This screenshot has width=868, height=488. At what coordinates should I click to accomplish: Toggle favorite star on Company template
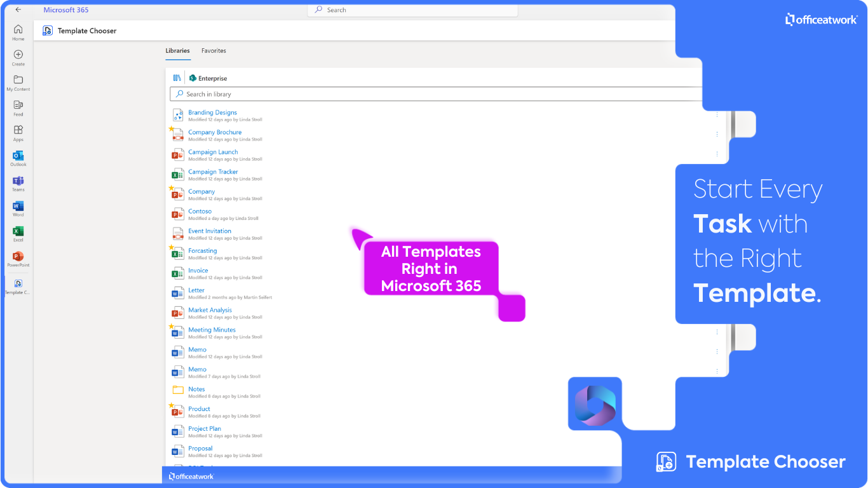tap(171, 187)
